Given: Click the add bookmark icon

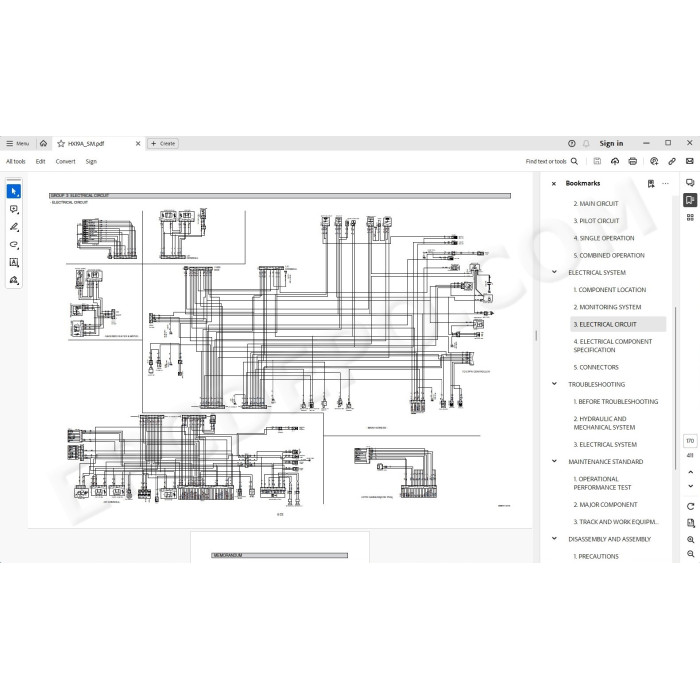Looking at the screenshot, I should (651, 183).
